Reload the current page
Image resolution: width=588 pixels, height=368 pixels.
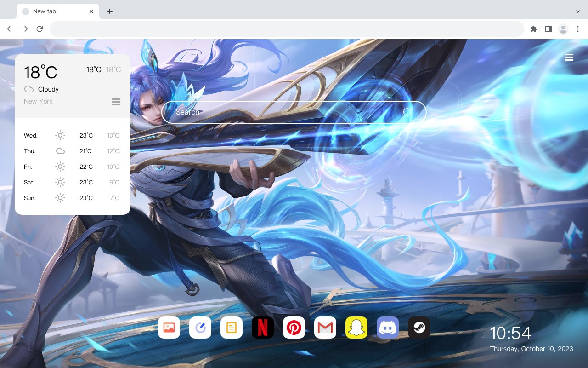[40, 29]
